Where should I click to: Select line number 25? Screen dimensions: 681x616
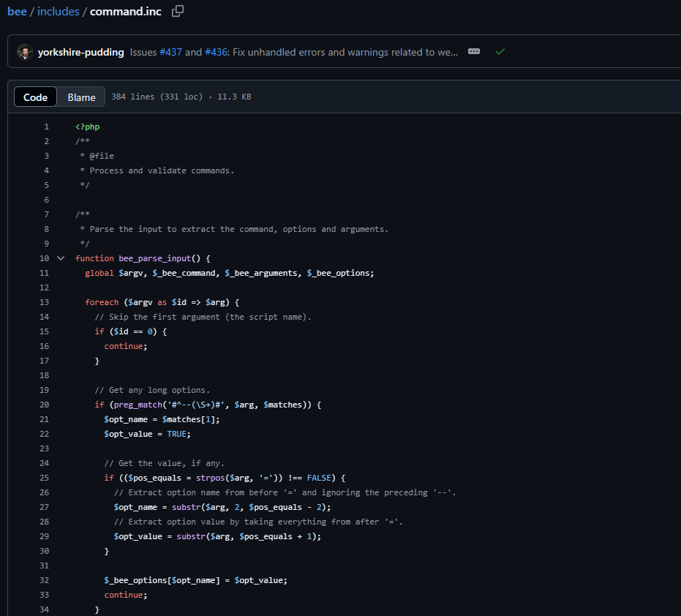(x=45, y=478)
